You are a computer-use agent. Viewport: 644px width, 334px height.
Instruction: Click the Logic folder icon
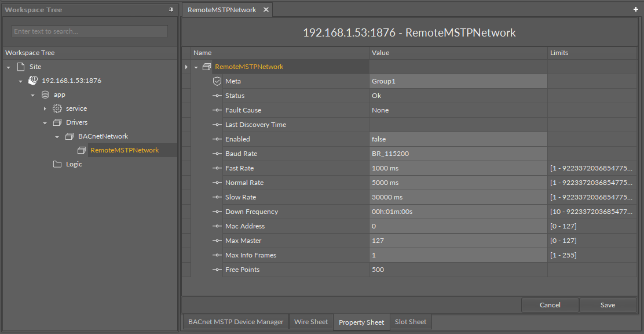[x=57, y=164]
